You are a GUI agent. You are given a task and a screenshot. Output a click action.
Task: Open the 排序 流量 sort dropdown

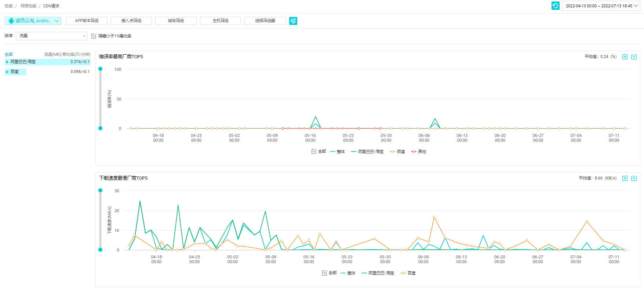51,36
